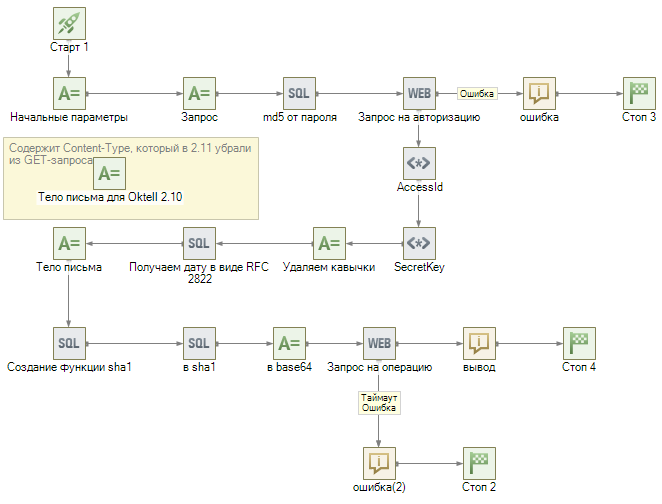Click the ошибка notification node icon
The width and height of the screenshot is (662, 504).
[539, 94]
